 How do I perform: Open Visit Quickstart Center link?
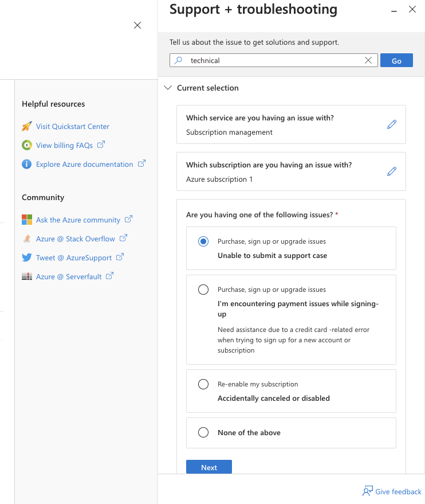[73, 126]
